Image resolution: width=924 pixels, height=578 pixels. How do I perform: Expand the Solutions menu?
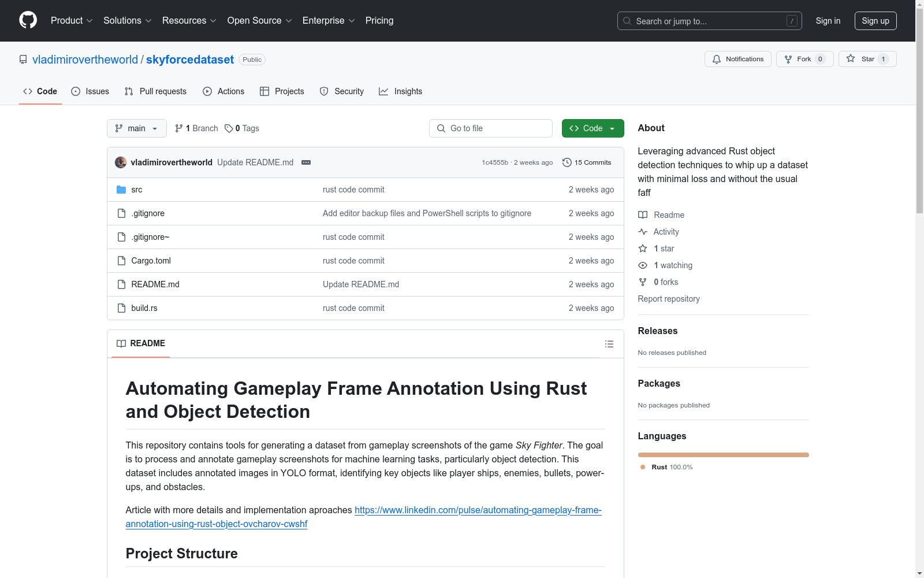click(128, 21)
